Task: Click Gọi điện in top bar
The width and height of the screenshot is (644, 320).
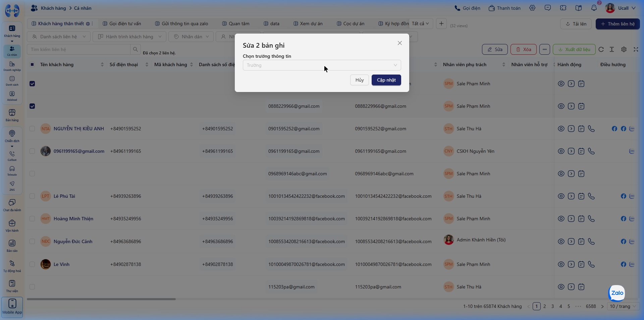Action: (x=467, y=8)
